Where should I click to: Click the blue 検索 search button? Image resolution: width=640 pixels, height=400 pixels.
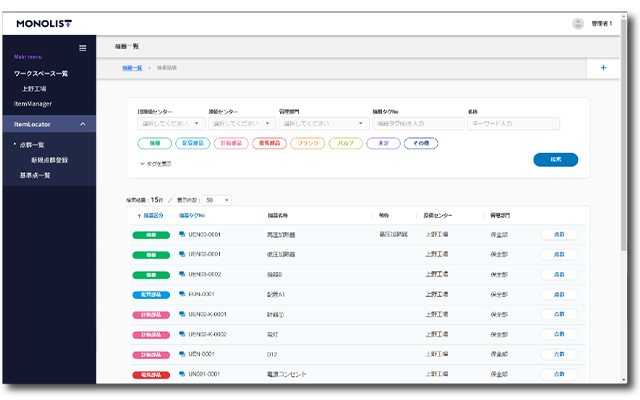tap(555, 160)
